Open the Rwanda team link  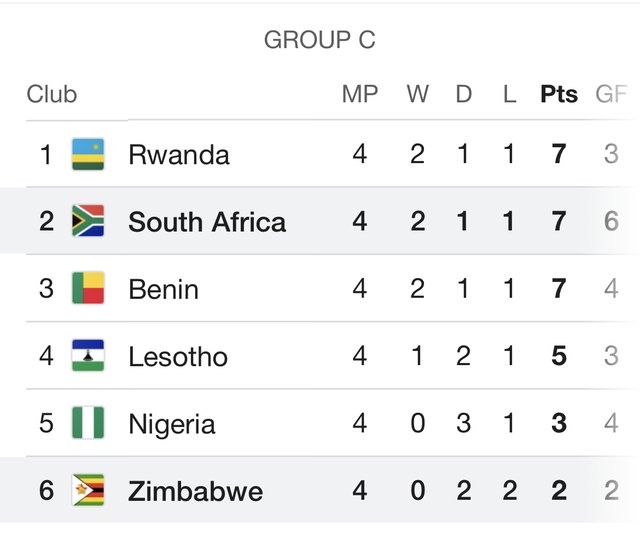179,155
